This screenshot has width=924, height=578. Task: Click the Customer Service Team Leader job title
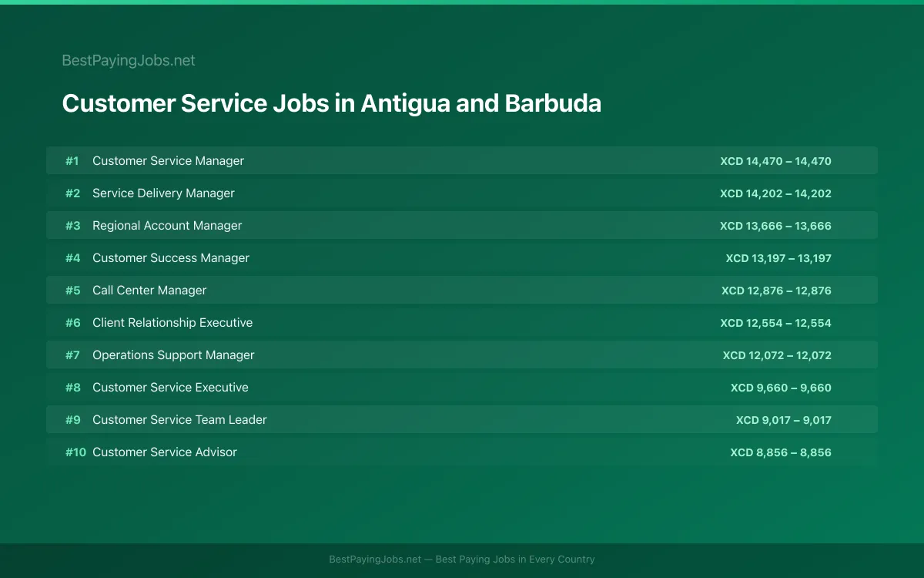[x=179, y=420]
